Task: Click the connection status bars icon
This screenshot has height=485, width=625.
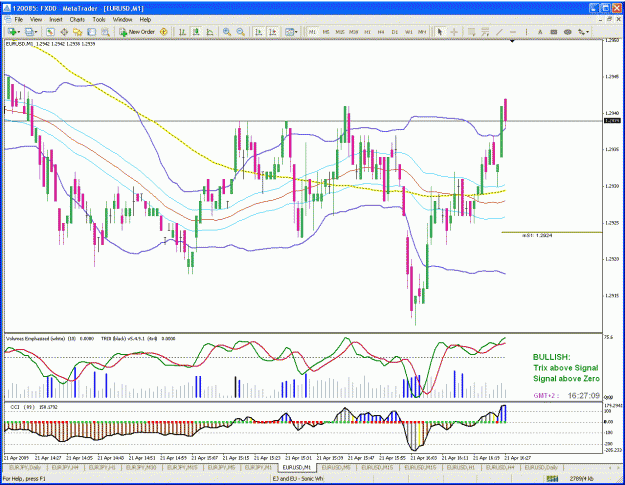Action: 552,479
